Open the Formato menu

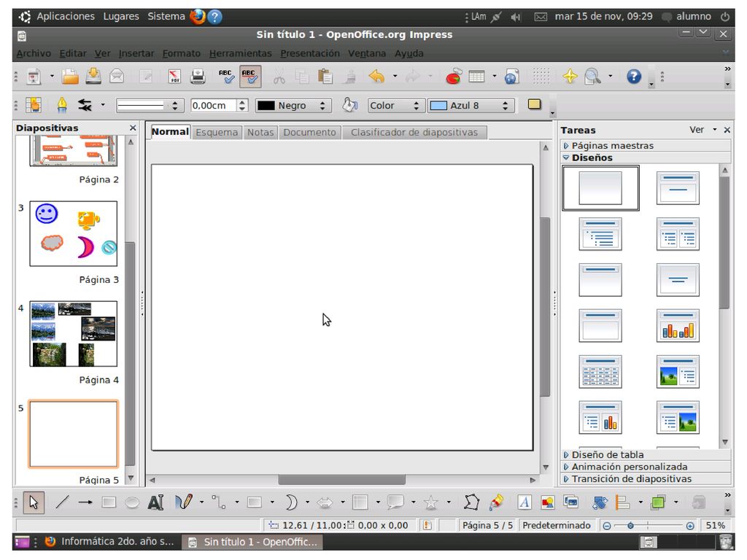pos(181,53)
